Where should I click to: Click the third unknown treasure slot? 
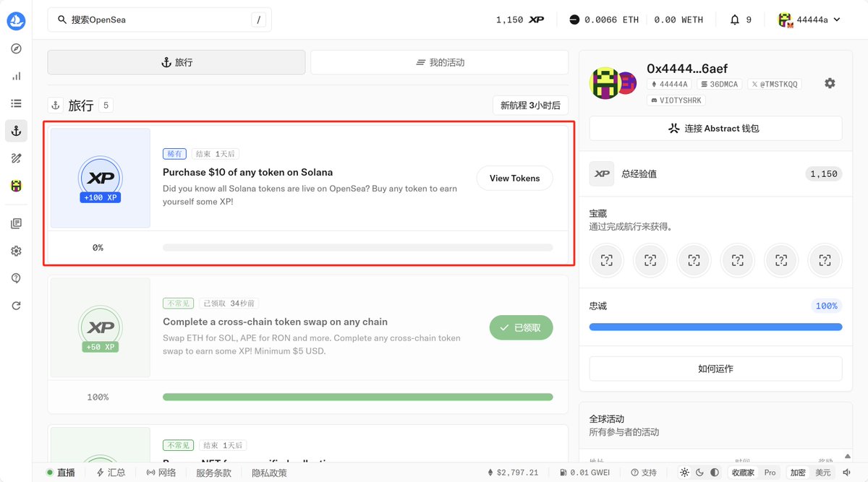tap(694, 260)
